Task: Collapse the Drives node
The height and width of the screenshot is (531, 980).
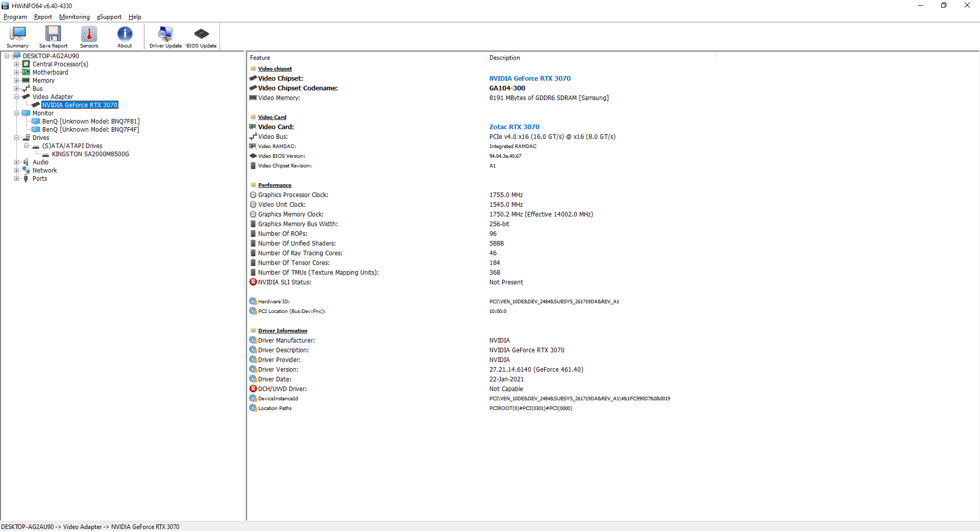Action: pos(17,137)
